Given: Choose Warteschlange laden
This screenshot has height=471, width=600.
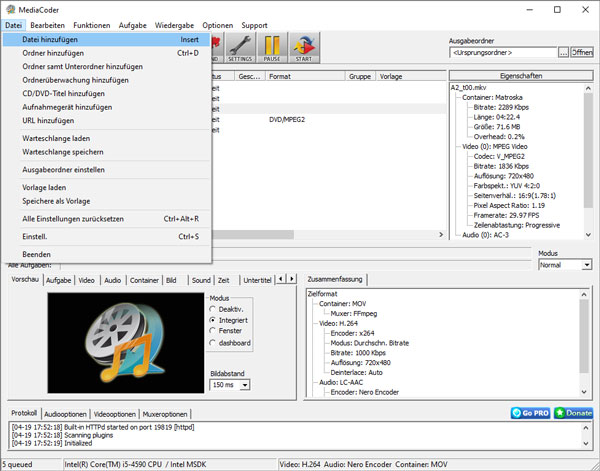Looking at the screenshot, I should coord(106,139).
